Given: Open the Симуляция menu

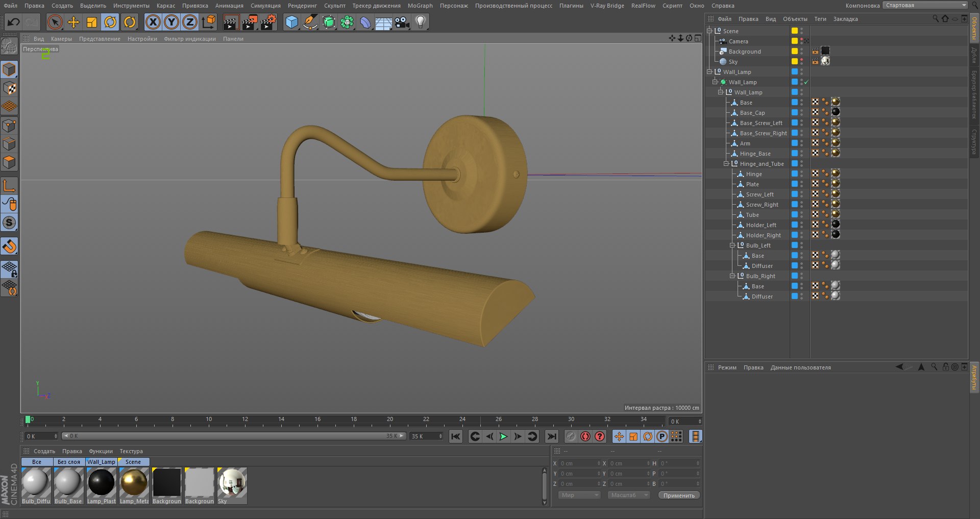Looking at the screenshot, I should coord(265,6).
